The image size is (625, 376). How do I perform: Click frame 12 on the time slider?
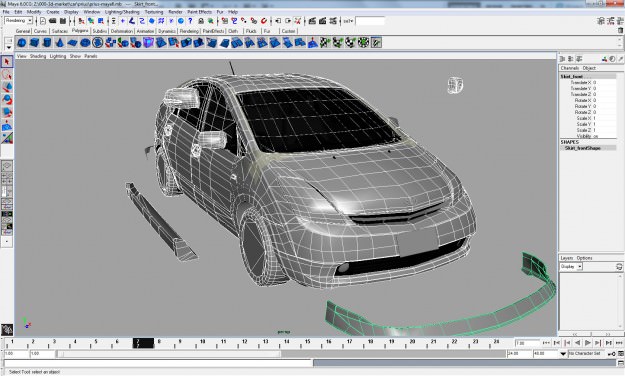click(244, 343)
